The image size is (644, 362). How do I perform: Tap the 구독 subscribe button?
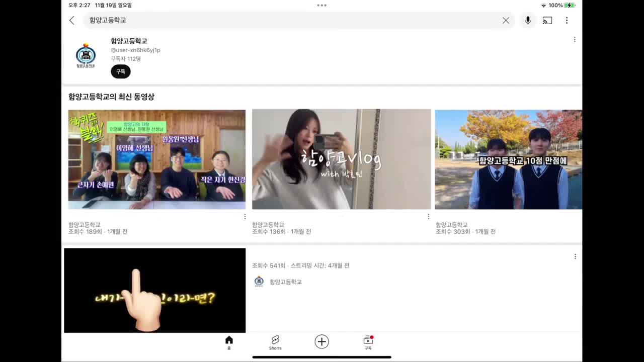pos(120,71)
